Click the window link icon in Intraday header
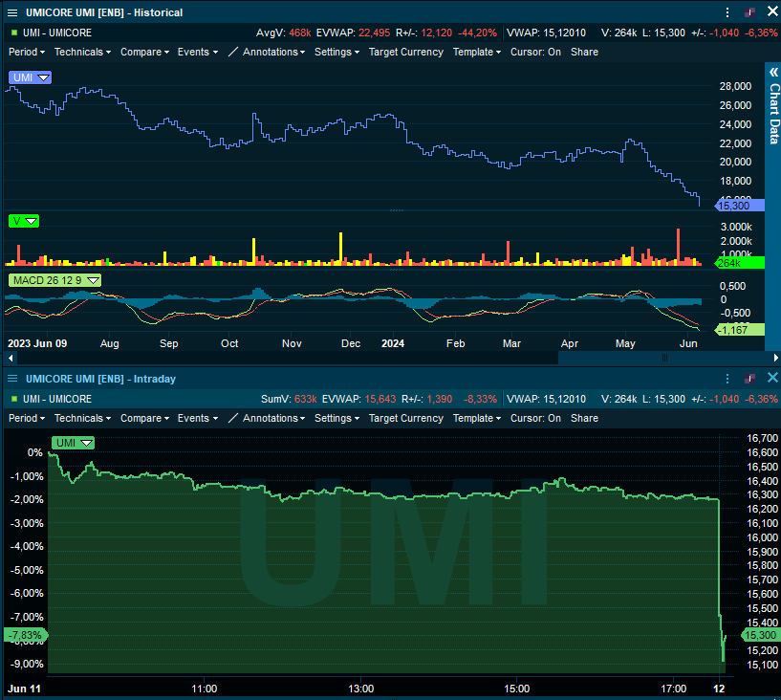The image size is (781, 700). [x=749, y=379]
